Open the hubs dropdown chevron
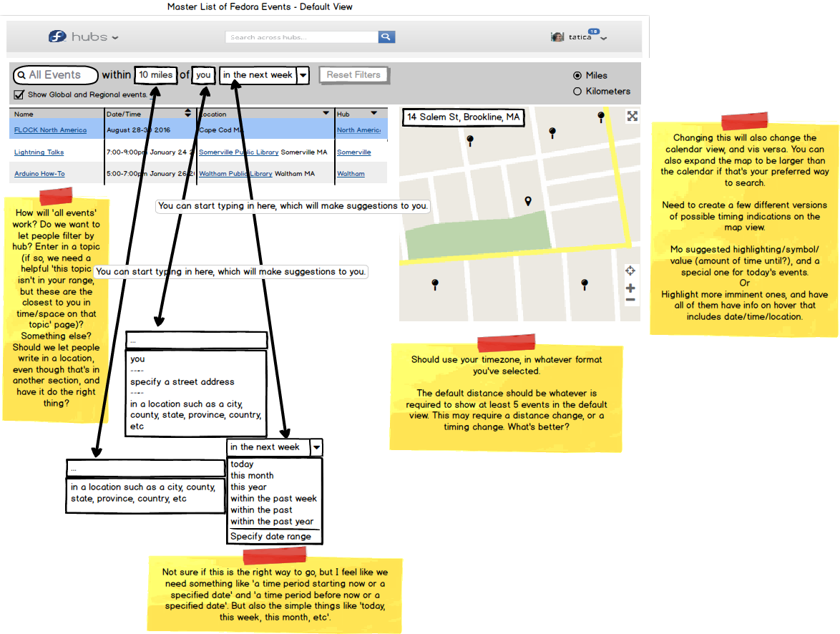840x634 pixels. click(x=115, y=37)
